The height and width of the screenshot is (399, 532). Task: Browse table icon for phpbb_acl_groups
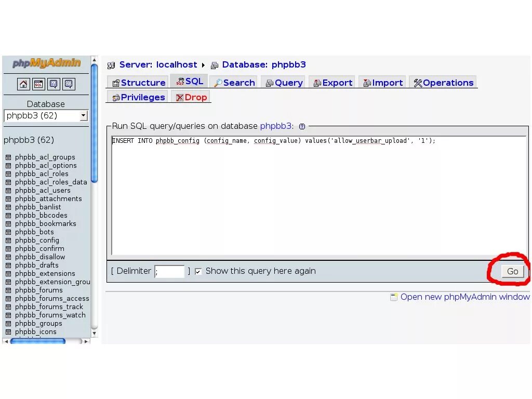[x=8, y=157]
